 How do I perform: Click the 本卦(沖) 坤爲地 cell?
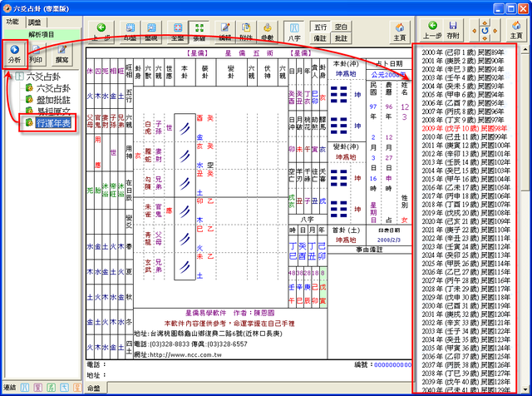pos(346,68)
